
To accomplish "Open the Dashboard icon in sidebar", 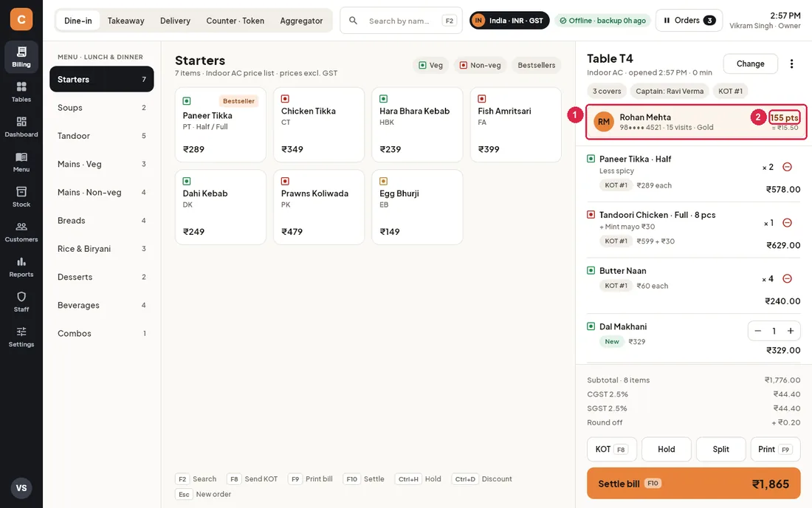I will (21, 127).
